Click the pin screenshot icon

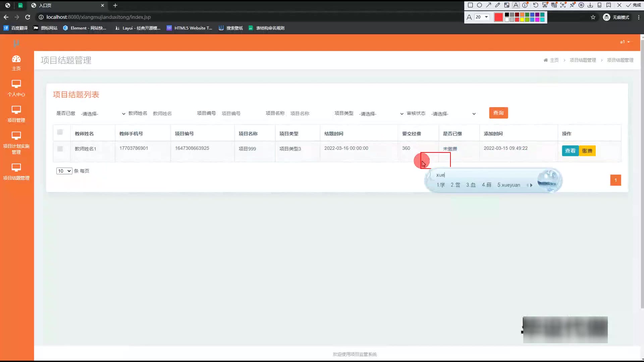(572, 5)
